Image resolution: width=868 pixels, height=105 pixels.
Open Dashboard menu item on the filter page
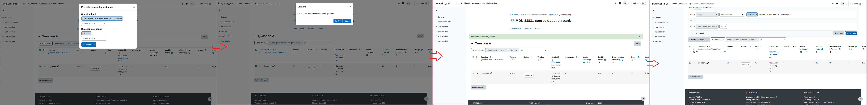(x=683, y=4)
